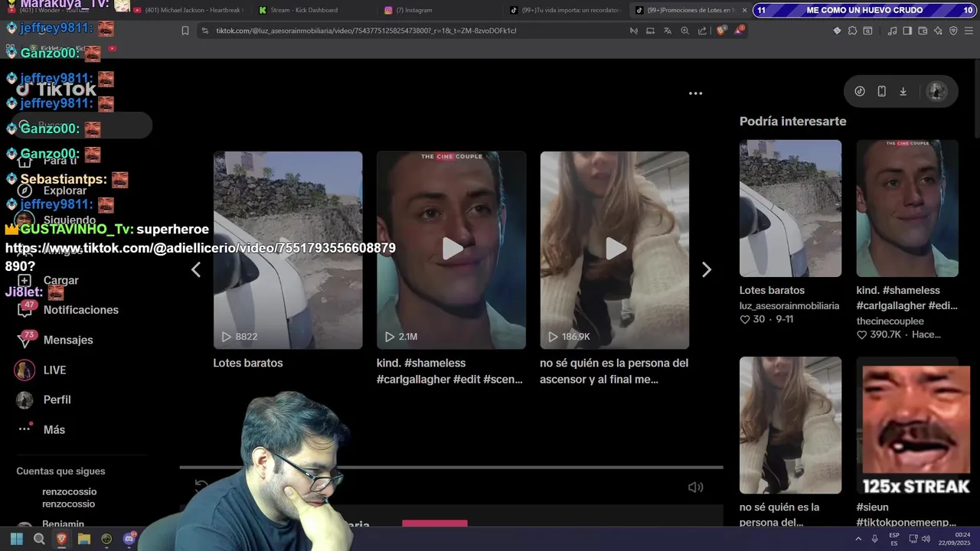Open the followed account renzocossio

pos(69,497)
